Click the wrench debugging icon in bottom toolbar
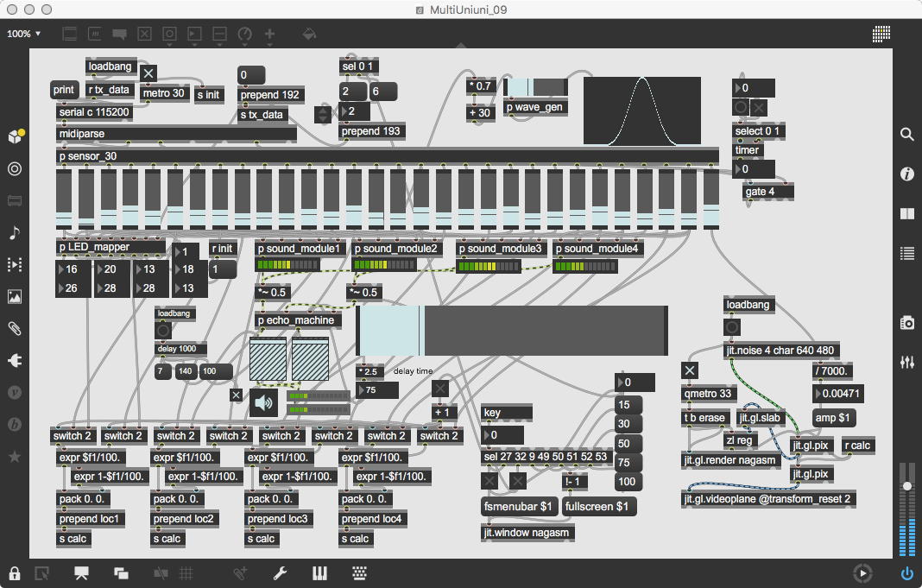Image resolution: width=922 pixels, height=588 pixels. click(280, 573)
